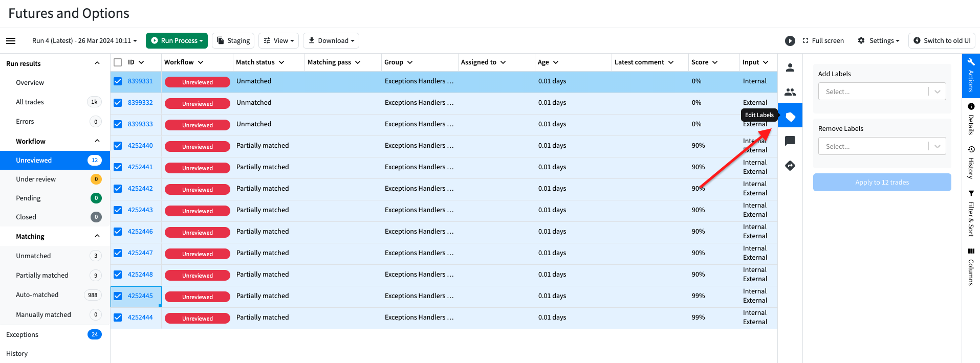Select Pending in the sidebar
Screen dimensions: 980x363
pyautogui.click(x=55, y=198)
